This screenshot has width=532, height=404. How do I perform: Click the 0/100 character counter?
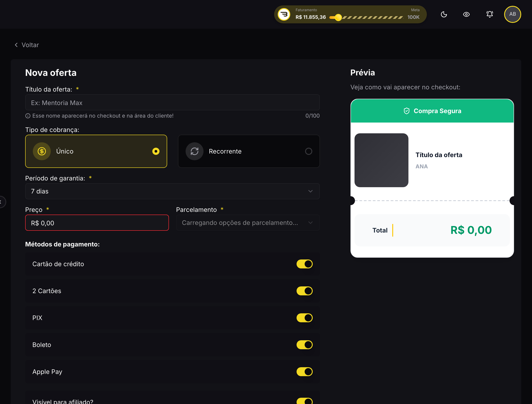pos(312,116)
